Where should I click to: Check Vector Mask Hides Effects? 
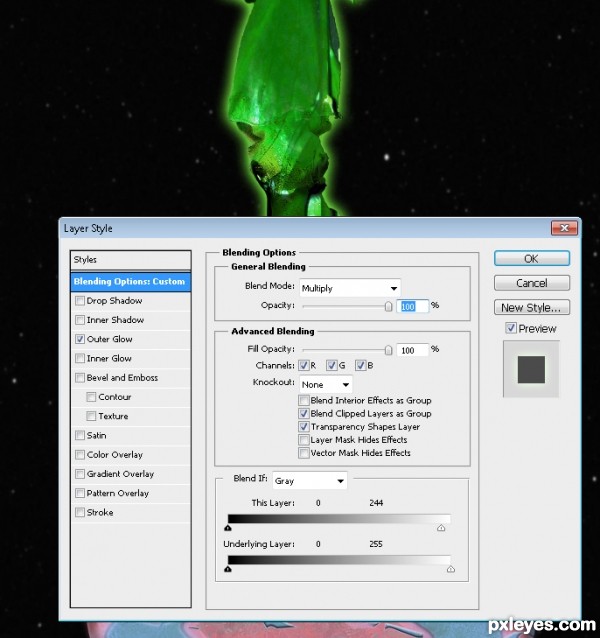[x=304, y=453]
